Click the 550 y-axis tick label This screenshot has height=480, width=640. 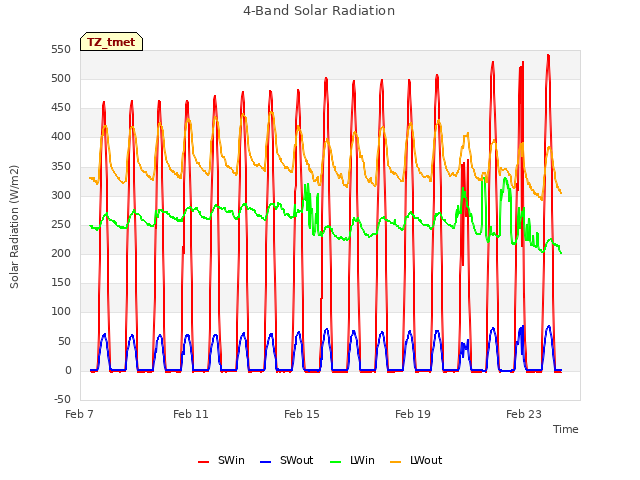[x=61, y=50]
